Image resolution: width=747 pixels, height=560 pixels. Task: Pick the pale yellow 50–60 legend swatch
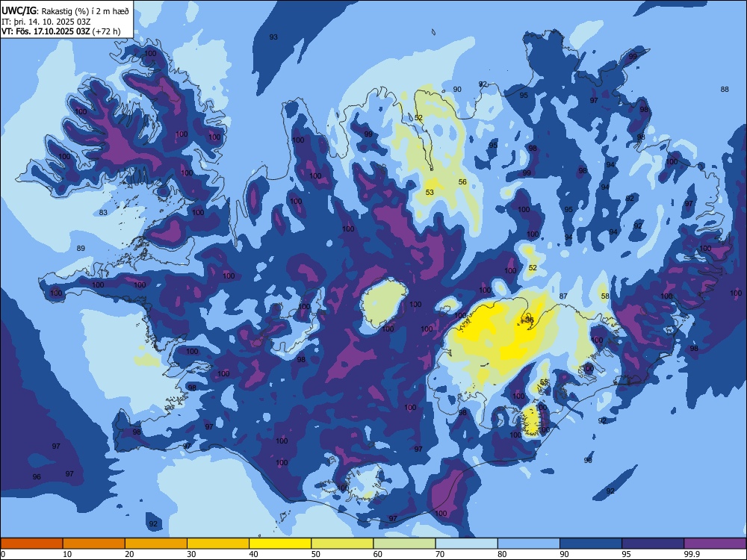[342, 544]
